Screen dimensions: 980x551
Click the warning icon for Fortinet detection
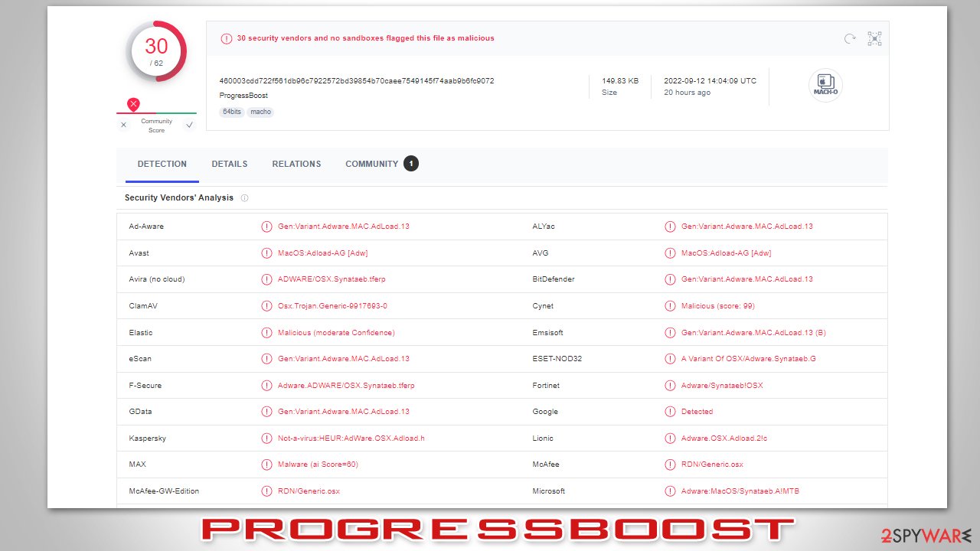click(x=670, y=386)
